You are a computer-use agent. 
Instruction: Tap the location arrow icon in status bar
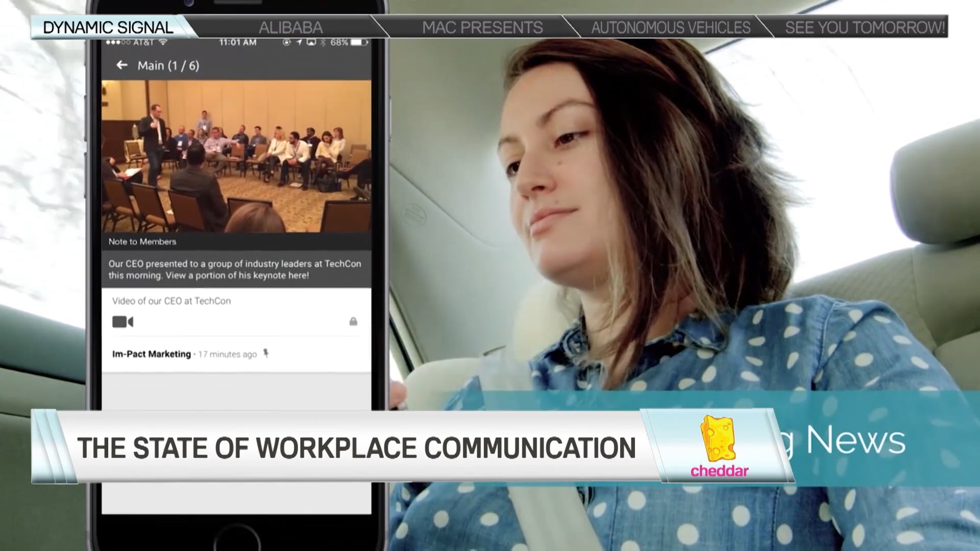coord(299,42)
